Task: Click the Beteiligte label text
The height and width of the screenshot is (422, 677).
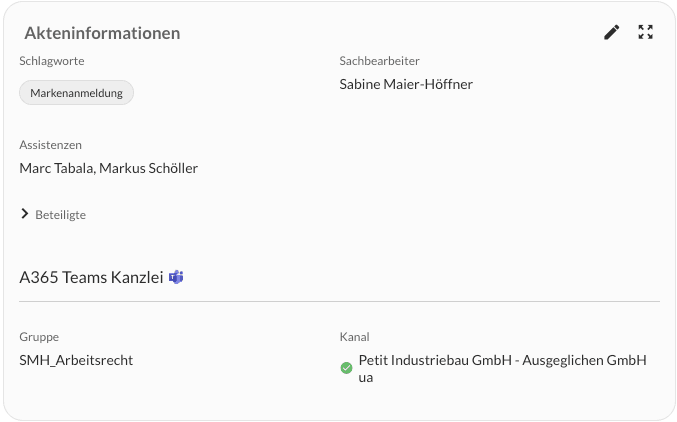Action: [x=60, y=215]
